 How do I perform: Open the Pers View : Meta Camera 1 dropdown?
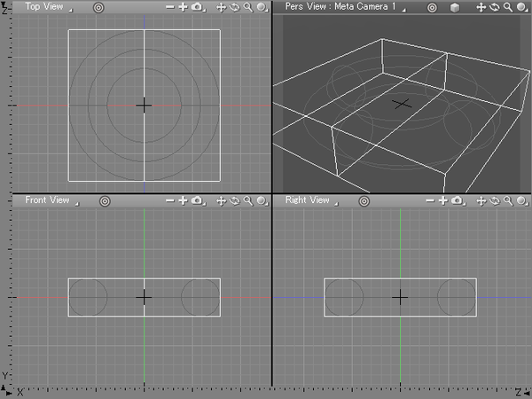(346, 7)
